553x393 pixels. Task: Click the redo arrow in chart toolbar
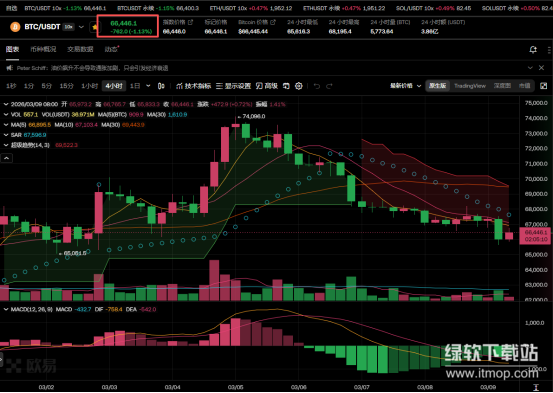point(329,86)
